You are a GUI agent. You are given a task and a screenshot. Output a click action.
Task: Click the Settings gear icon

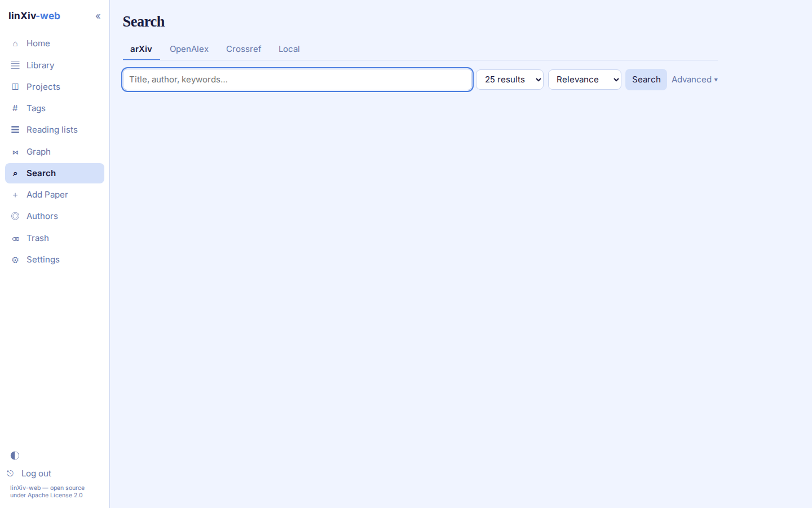tap(15, 260)
